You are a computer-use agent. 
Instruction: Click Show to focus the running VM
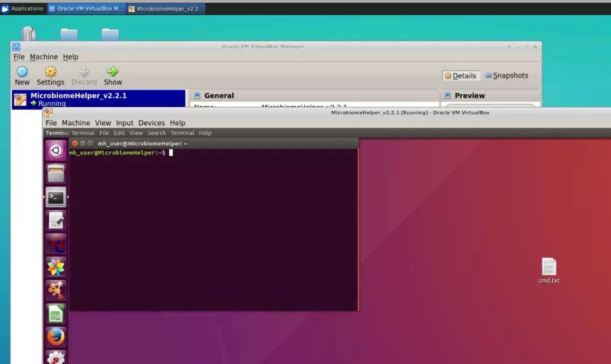(x=113, y=74)
